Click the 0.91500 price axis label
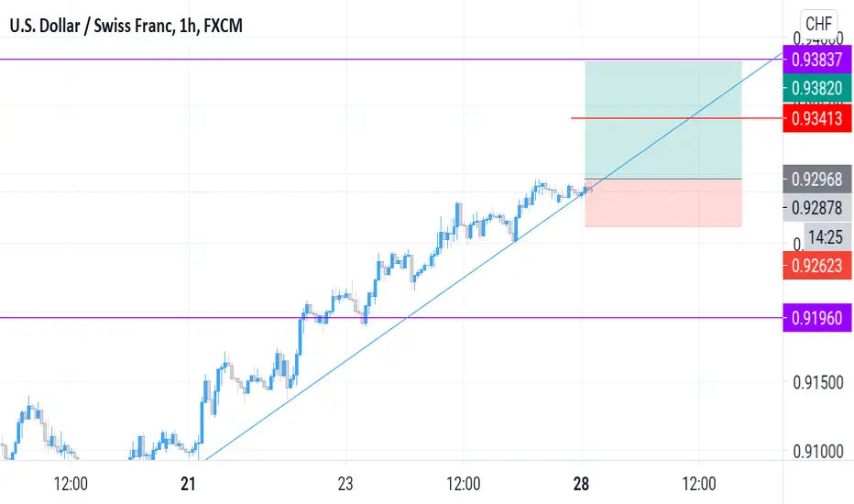The image size is (854, 504). pos(818,382)
